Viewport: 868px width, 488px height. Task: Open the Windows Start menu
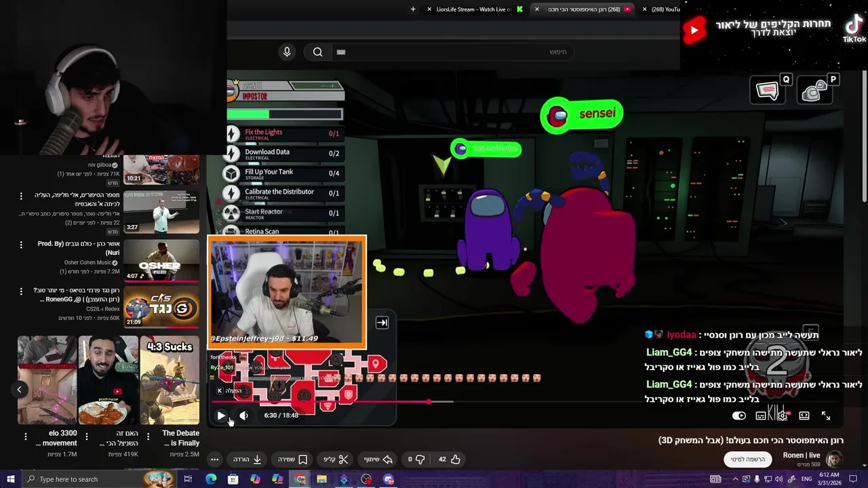coord(10,479)
